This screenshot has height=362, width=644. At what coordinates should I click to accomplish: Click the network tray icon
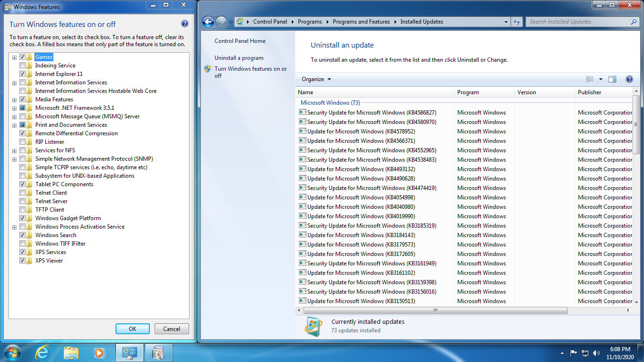click(585, 353)
